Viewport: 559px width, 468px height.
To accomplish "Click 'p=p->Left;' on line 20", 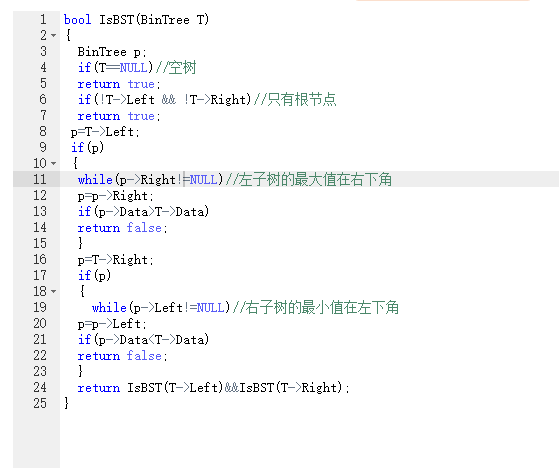I will pyautogui.click(x=112, y=324).
